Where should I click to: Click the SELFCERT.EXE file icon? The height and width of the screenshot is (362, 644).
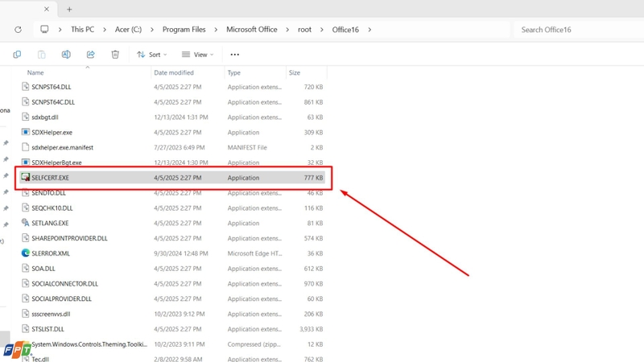(26, 177)
